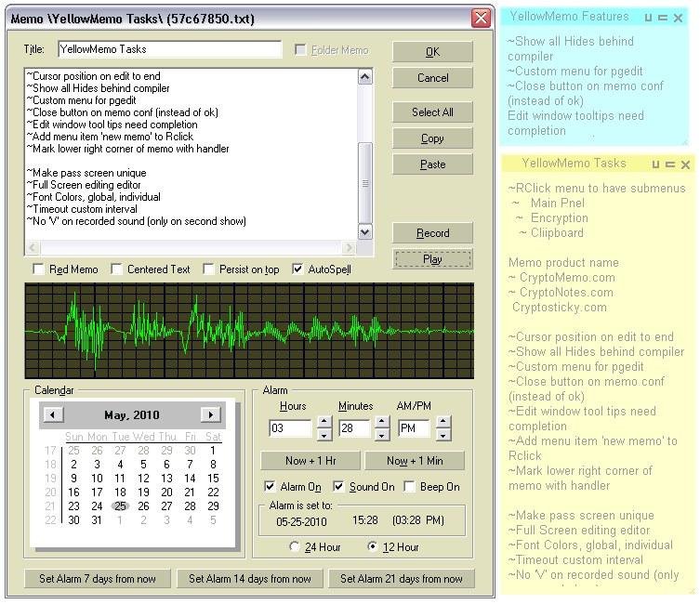Click right arrow of horizontal scrollbar
Screen dimensions: 700x604
coord(349,247)
